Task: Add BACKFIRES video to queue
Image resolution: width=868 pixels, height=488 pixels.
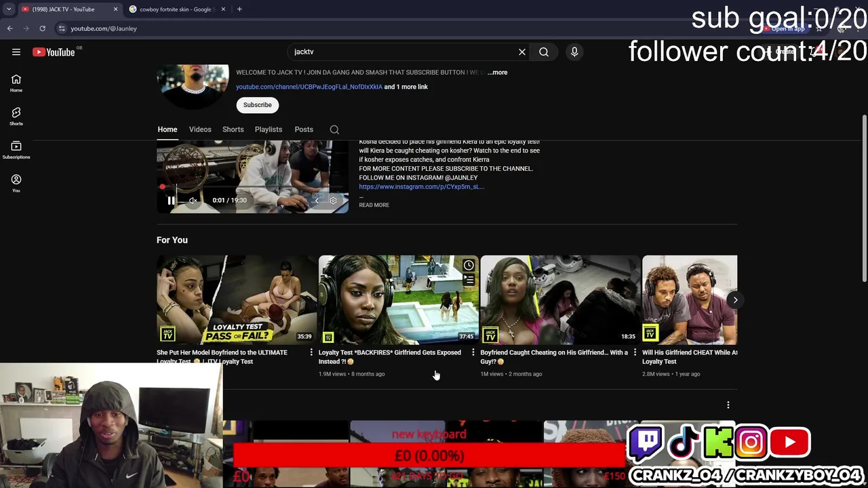Action: pos(469,280)
